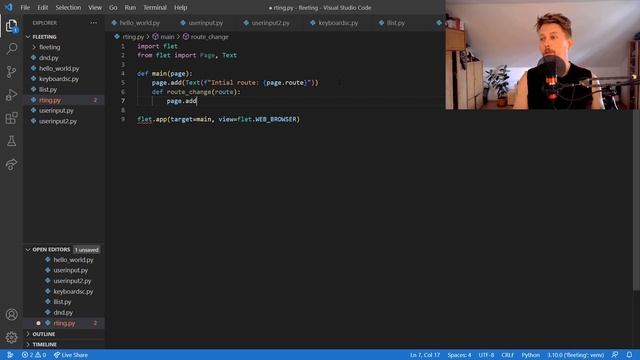Open the Run and Debug view

click(11, 95)
